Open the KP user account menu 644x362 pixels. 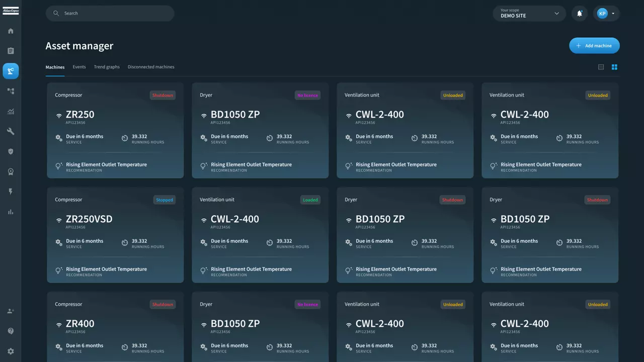[x=606, y=14]
